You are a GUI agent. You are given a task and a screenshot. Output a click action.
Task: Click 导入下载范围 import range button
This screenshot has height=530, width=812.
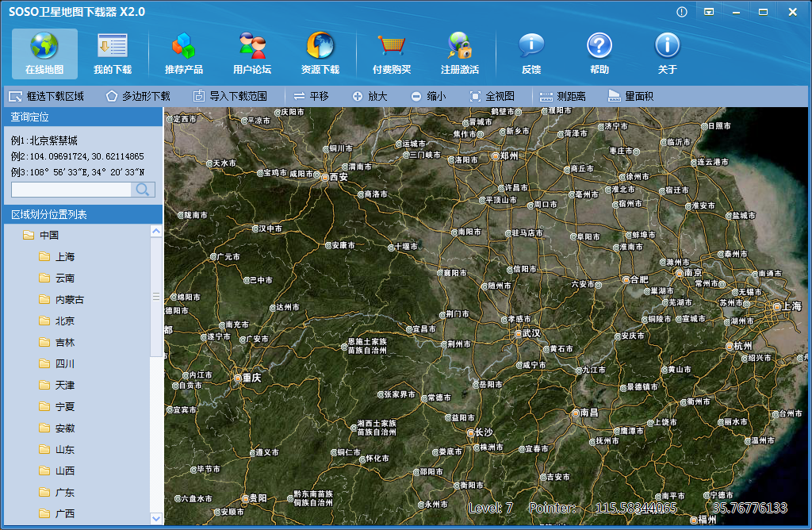point(230,96)
